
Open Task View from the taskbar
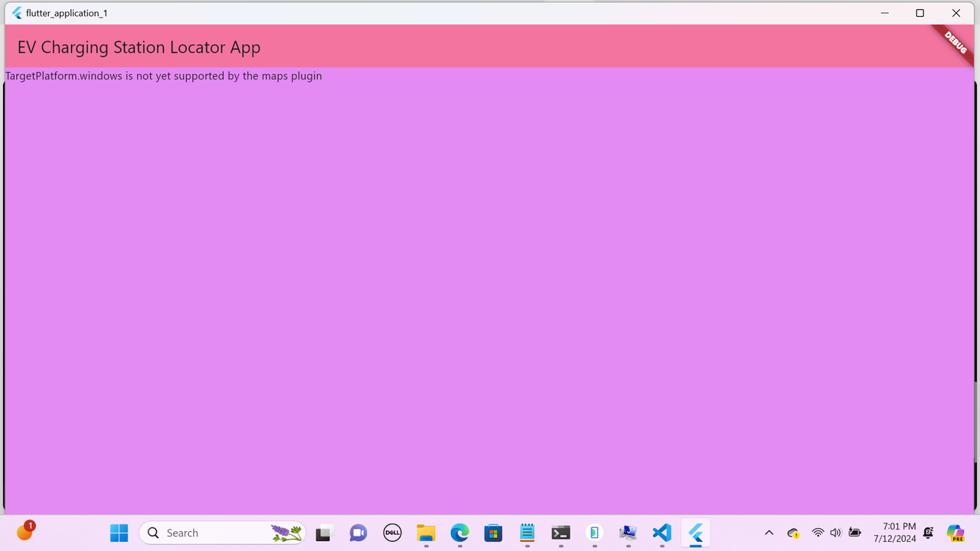(324, 533)
